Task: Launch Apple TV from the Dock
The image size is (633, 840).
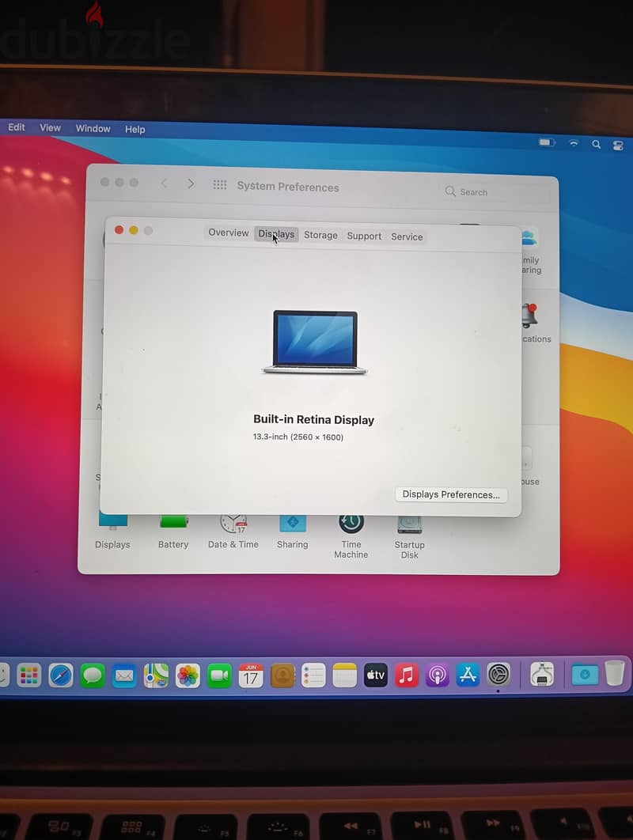Action: pos(376,675)
